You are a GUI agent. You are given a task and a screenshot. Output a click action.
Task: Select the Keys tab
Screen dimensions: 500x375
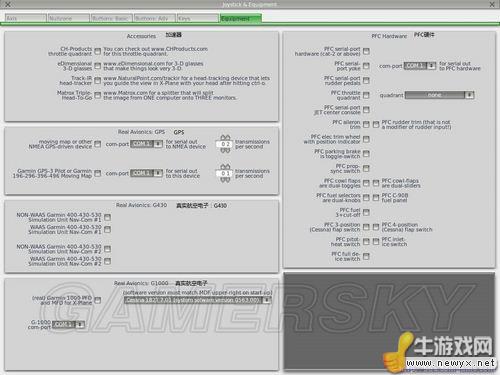click(x=197, y=18)
